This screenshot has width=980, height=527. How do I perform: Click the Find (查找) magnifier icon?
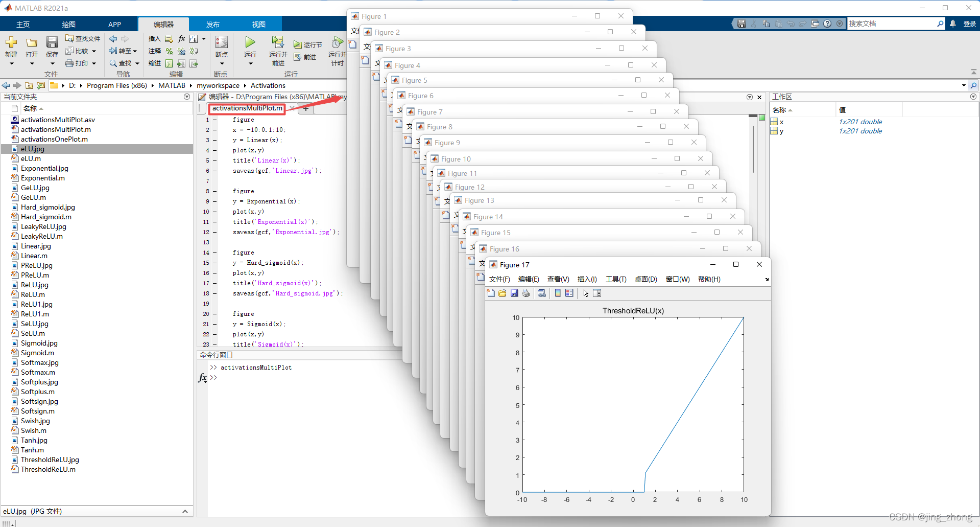click(x=113, y=63)
